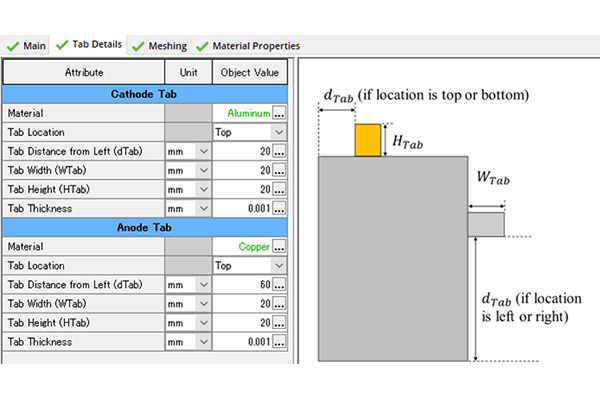This screenshot has height=399, width=600.
Task: Open value selector for Anode Copper material
Action: click(x=279, y=247)
